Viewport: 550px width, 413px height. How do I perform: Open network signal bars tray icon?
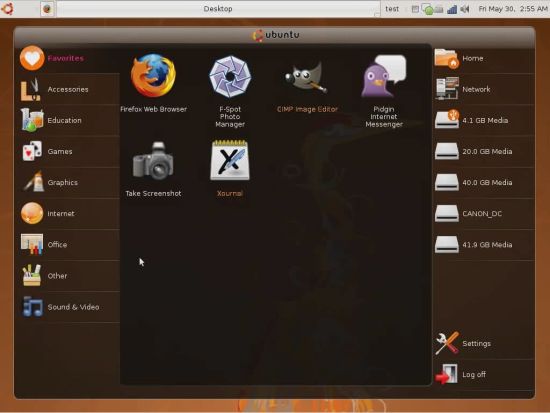click(x=452, y=9)
